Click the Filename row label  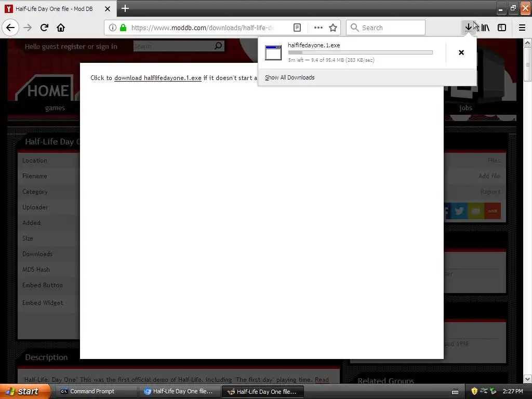(x=35, y=176)
